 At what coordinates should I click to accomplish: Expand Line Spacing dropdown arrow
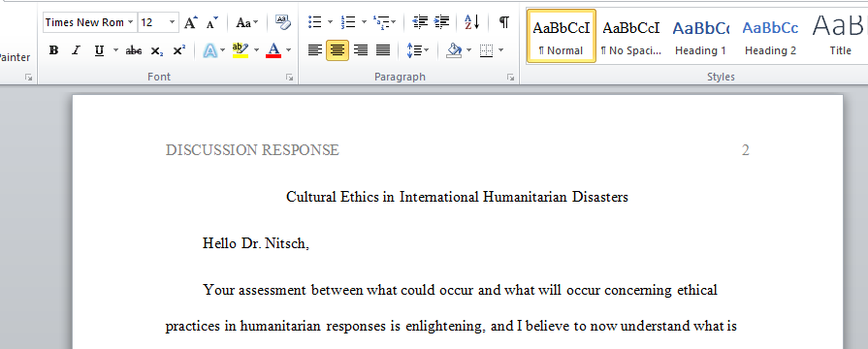tap(427, 50)
